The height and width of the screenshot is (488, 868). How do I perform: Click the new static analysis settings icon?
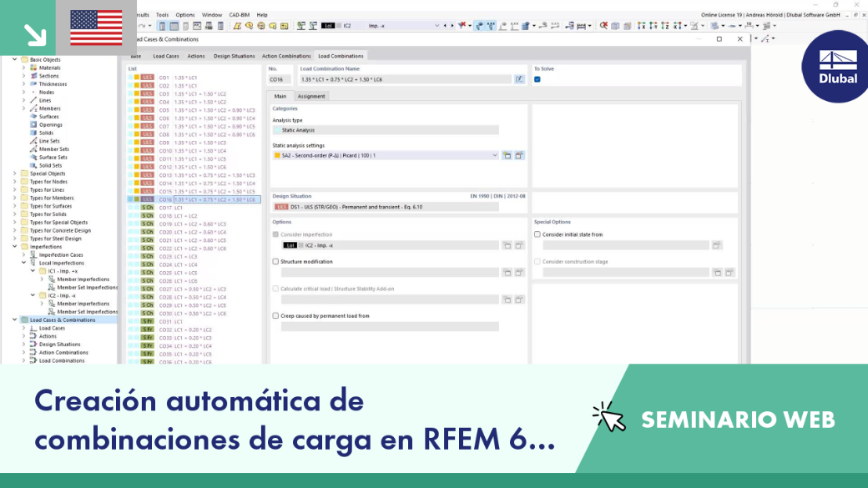tap(507, 155)
